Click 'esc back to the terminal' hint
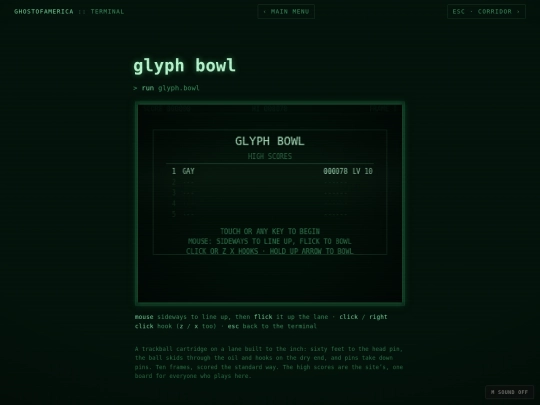 click(x=272, y=326)
